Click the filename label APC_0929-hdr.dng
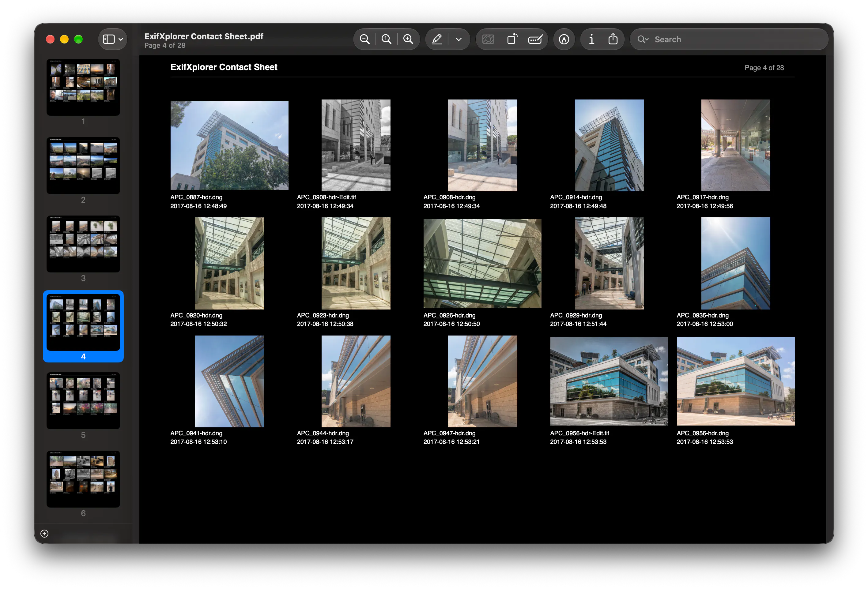This screenshot has height=589, width=868. pyautogui.click(x=576, y=315)
